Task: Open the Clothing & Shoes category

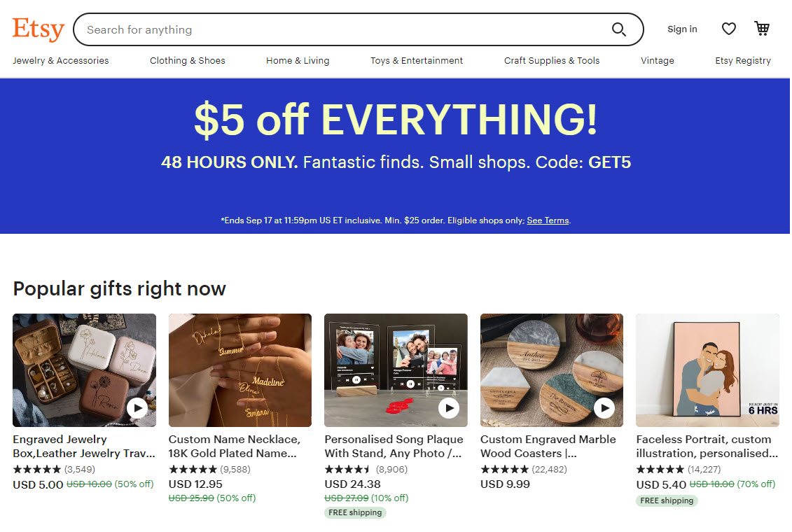Action: coord(188,61)
